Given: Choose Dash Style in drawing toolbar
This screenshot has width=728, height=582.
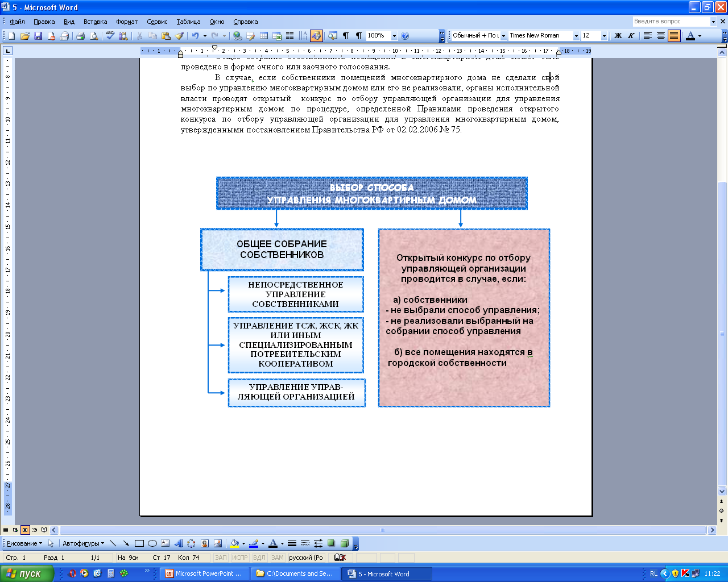Looking at the screenshot, I should (305, 543).
